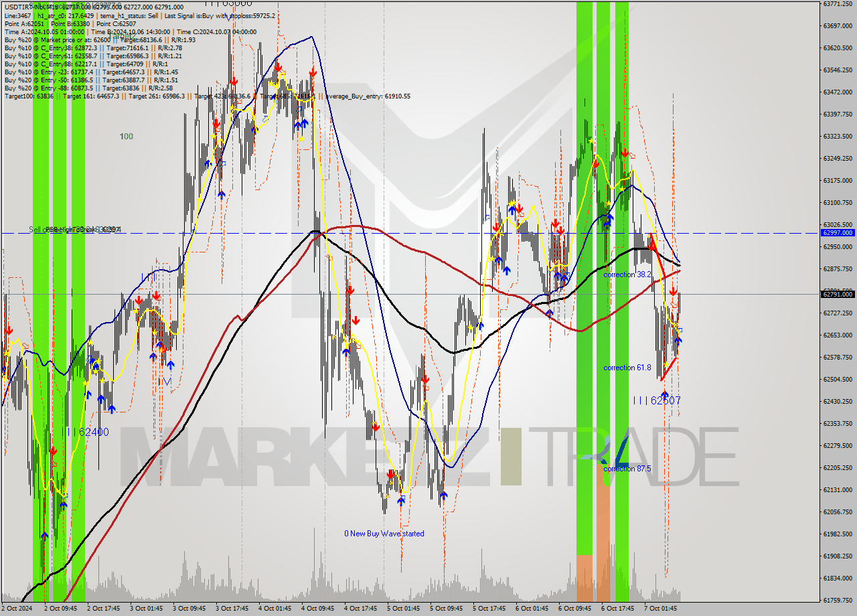Select the 'I I 62400' wave label
This screenshot has height=616, width=857.
point(87,433)
